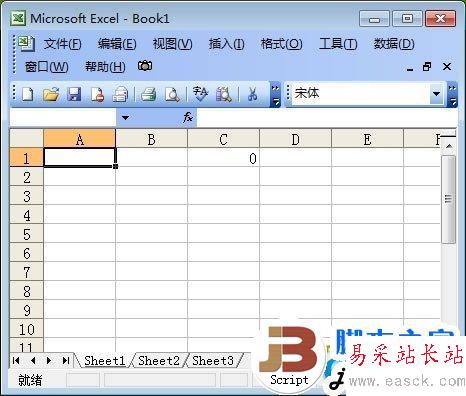Select row 8 header
Screen dimensions: 466x396
coord(27,291)
